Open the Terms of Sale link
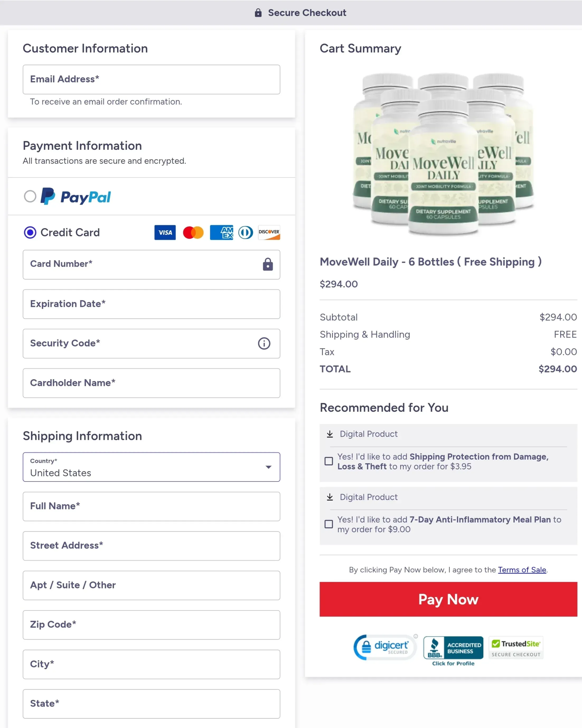The height and width of the screenshot is (728, 582). [522, 570]
